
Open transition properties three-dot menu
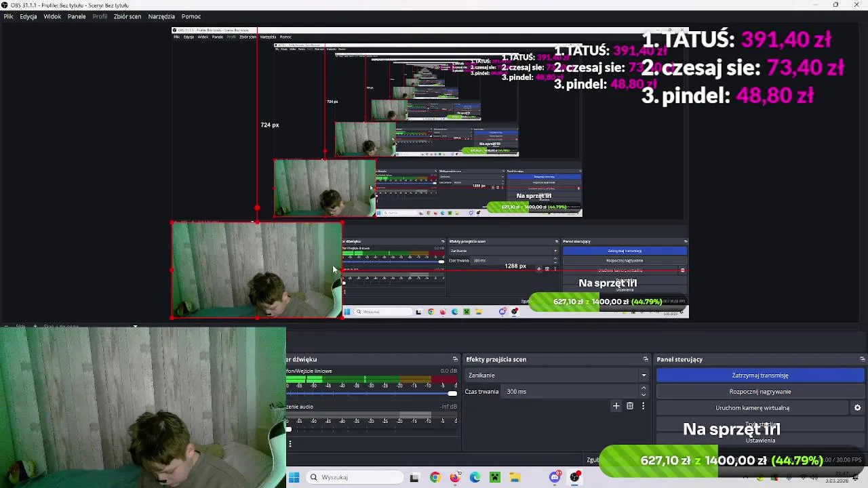click(x=643, y=406)
